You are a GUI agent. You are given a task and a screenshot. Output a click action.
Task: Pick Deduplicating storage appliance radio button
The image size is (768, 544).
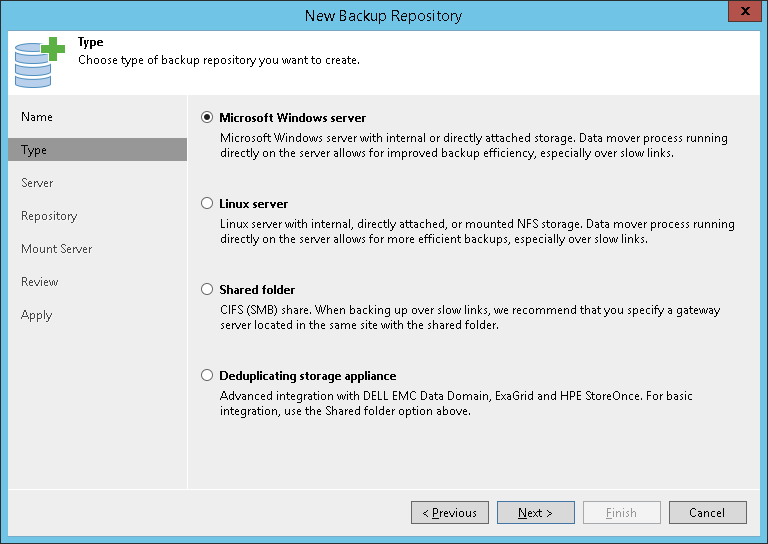click(x=207, y=375)
